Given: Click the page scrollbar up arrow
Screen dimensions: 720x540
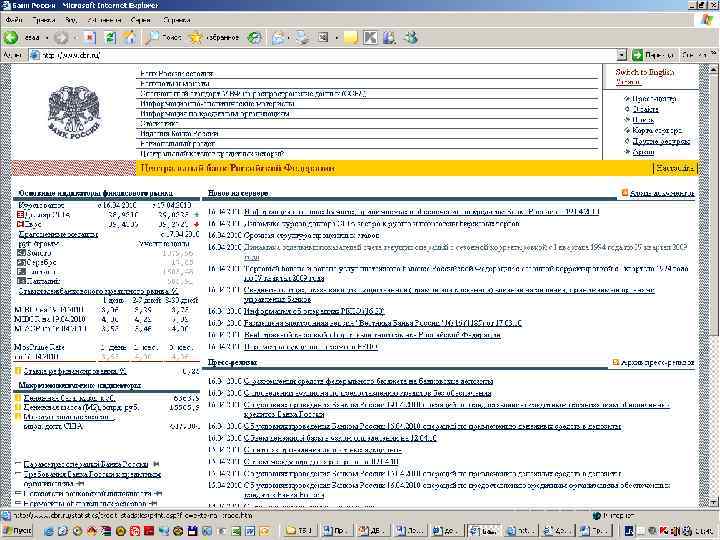Looking at the screenshot, I should click(x=713, y=69).
